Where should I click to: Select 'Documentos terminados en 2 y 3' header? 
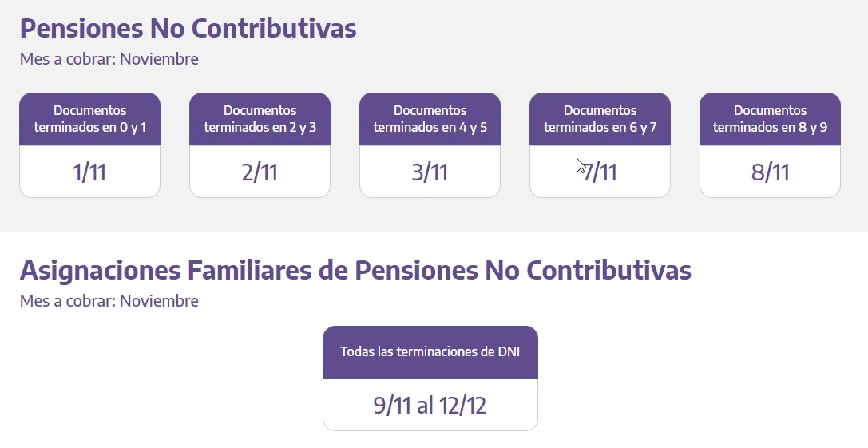click(260, 119)
